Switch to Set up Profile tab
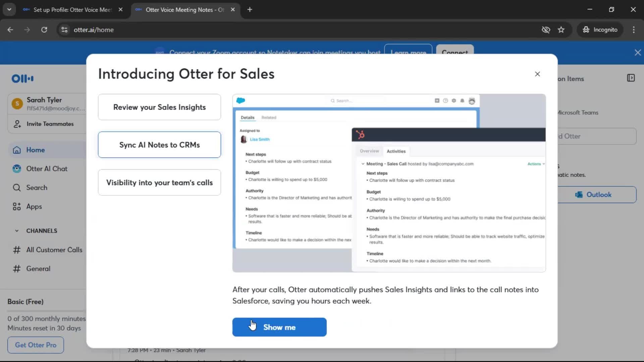Image resolution: width=644 pixels, height=362 pixels. [72, 10]
